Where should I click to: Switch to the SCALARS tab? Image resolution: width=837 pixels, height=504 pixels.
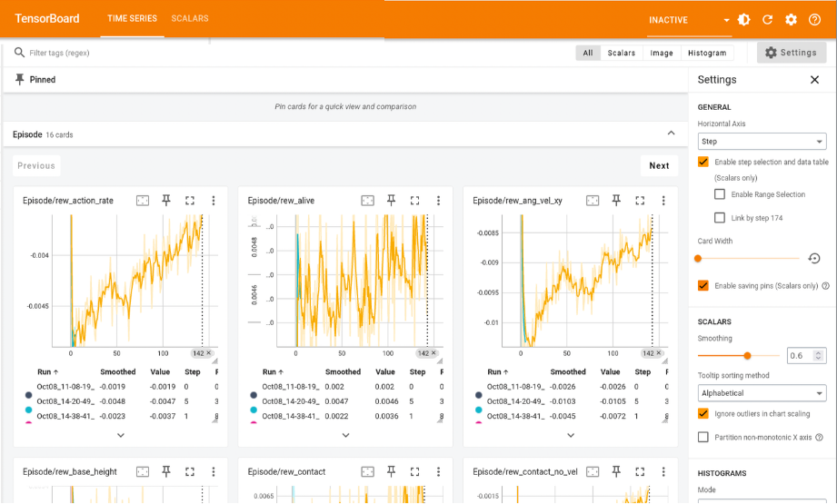pyautogui.click(x=190, y=18)
